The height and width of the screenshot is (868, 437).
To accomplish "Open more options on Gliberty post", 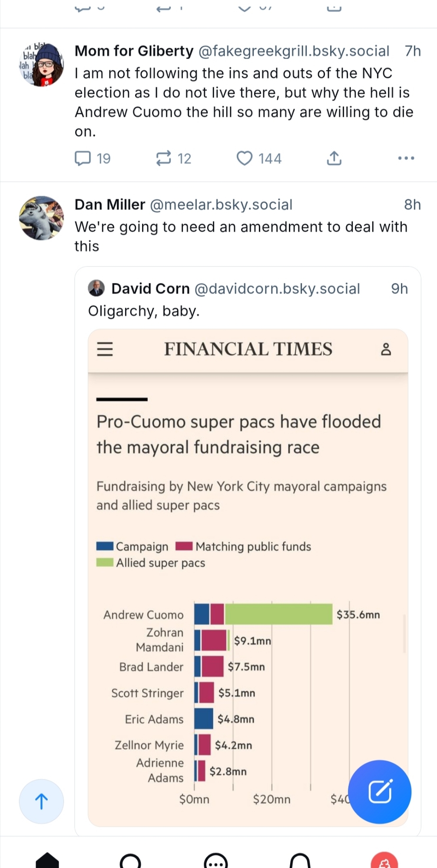I will (406, 158).
